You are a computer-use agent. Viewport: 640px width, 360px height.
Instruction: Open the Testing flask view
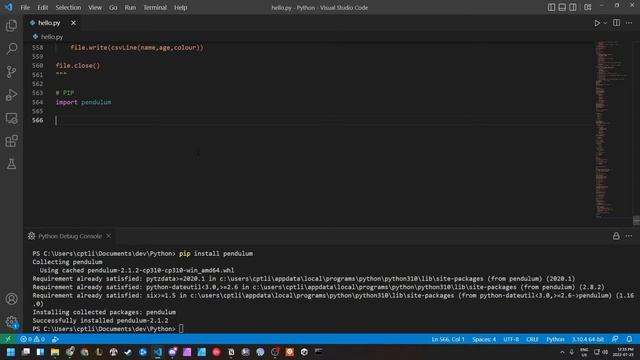click(11, 164)
